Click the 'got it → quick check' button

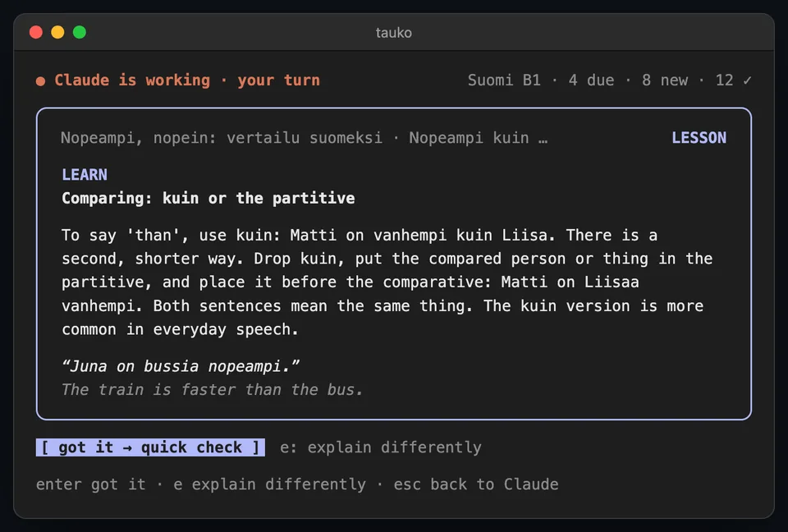point(150,447)
